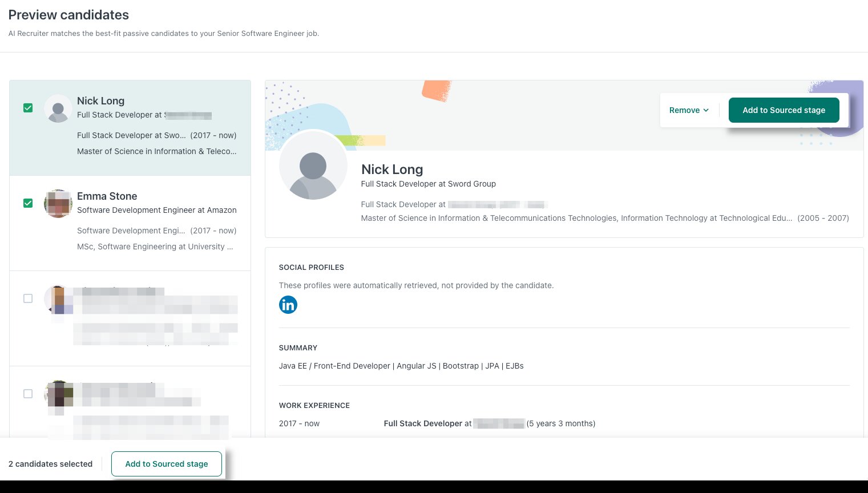Uncheck the Nick Long checkbox

28,108
